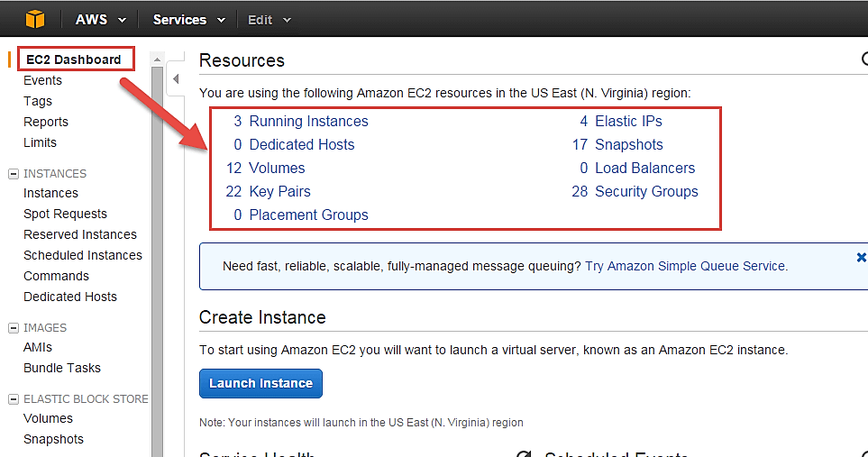The width and height of the screenshot is (868, 457).
Task: View the 28 Security Groups link
Action: pos(645,191)
